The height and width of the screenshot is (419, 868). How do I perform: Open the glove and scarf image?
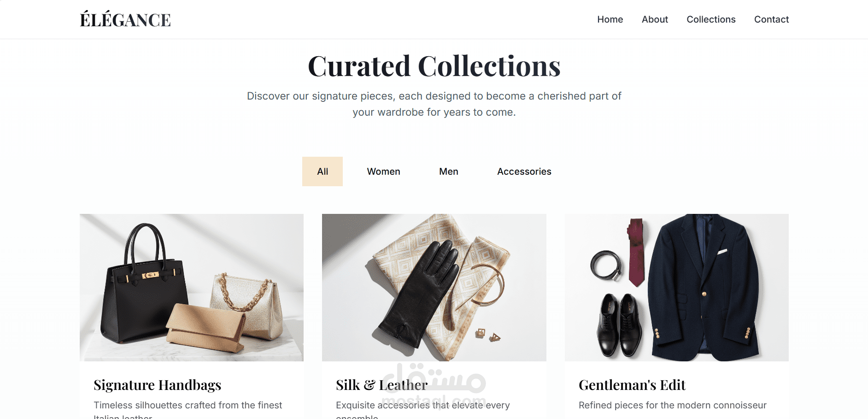(434, 287)
